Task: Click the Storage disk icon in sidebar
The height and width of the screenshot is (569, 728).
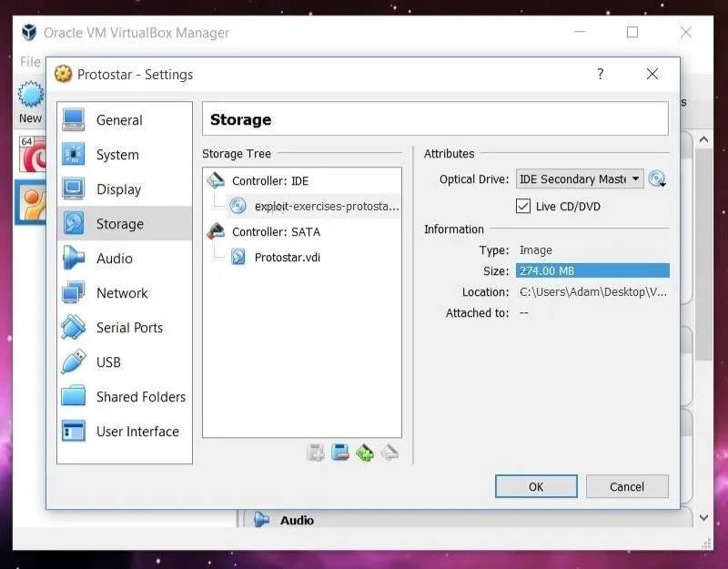Action: pos(74,223)
